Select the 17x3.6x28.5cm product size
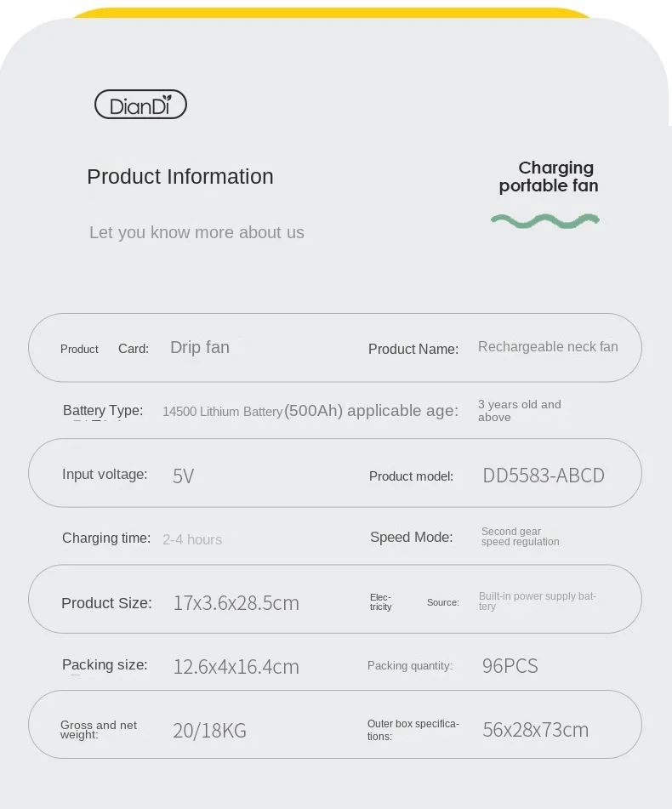The height and width of the screenshot is (809, 672). (x=236, y=603)
